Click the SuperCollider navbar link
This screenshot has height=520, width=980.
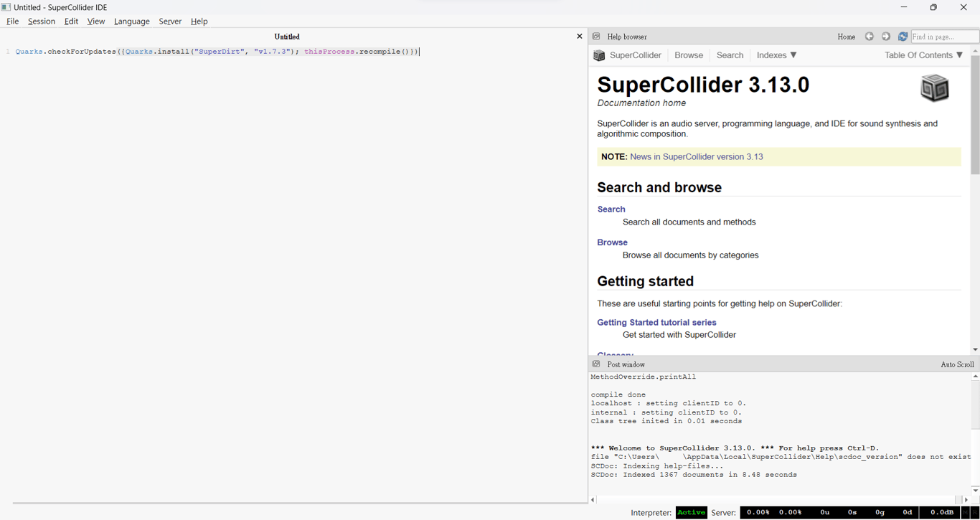coord(636,55)
